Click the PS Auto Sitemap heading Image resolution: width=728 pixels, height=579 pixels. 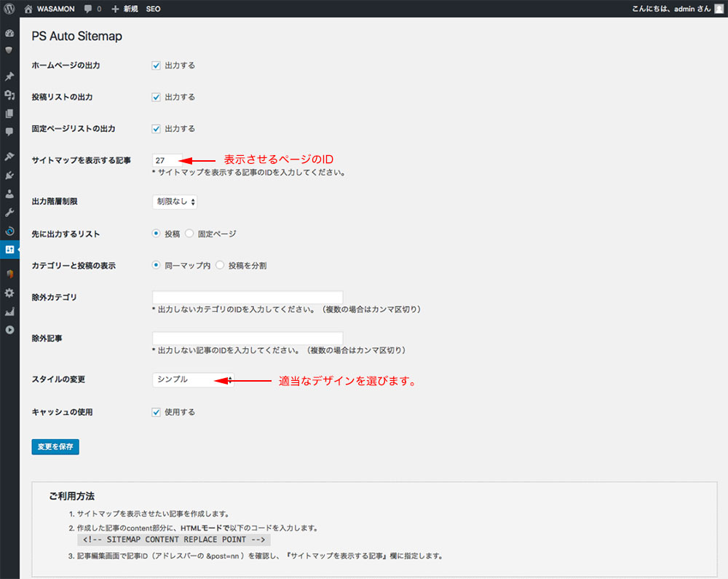point(77,36)
